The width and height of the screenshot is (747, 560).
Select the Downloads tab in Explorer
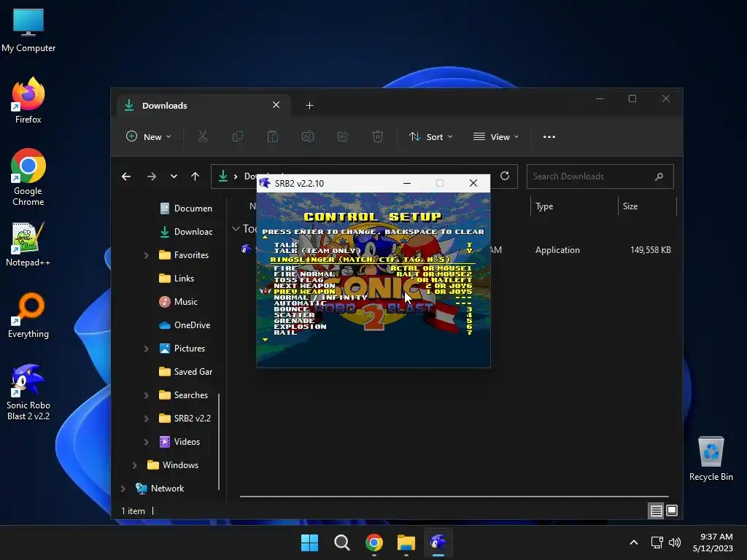[202, 105]
